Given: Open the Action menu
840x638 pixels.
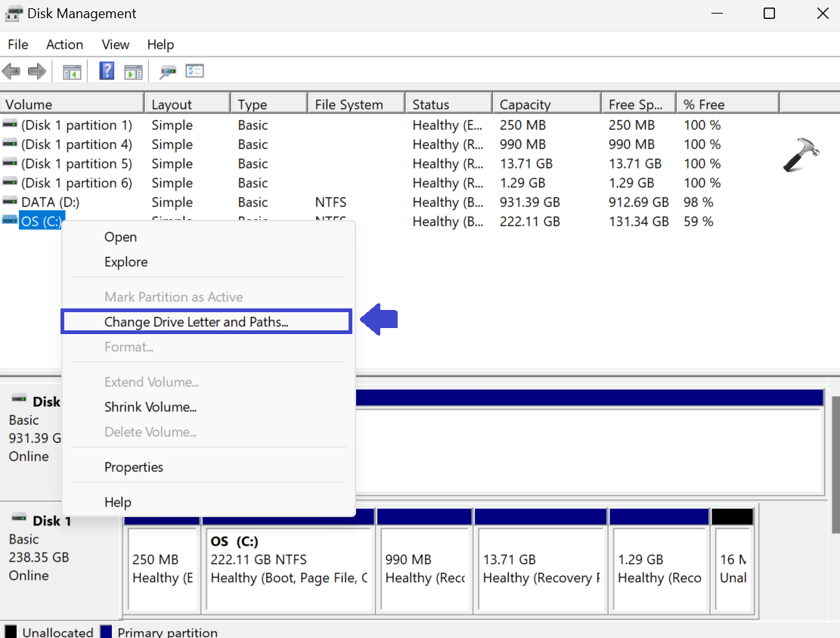Looking at the screenshot, I should click(x=64, y=45).
